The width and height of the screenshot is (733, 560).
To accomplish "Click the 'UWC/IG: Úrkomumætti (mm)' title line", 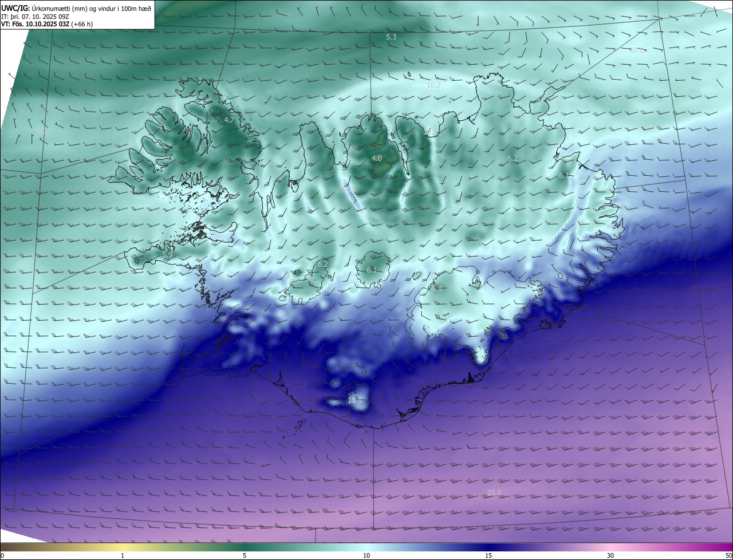I will 76,8.
